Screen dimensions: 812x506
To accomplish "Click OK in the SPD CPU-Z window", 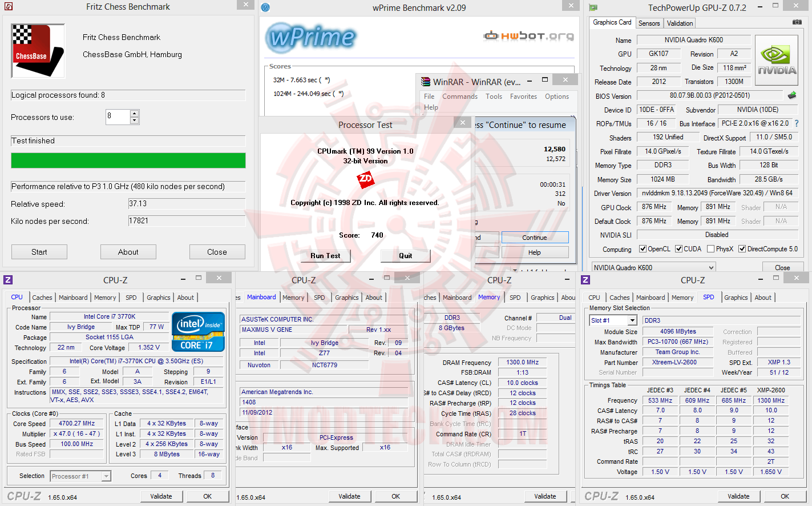I will coord(785,496).
